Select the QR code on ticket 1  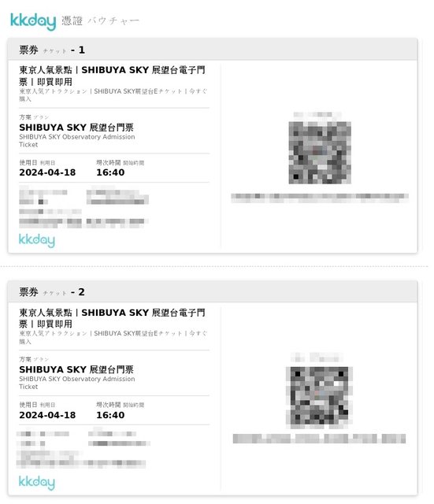(320, 153)
